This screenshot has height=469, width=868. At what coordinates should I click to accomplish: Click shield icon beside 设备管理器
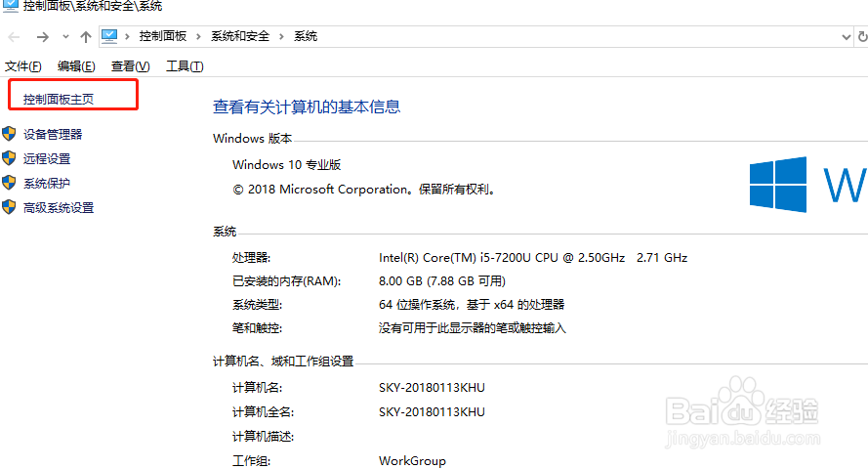coord(9,134)
